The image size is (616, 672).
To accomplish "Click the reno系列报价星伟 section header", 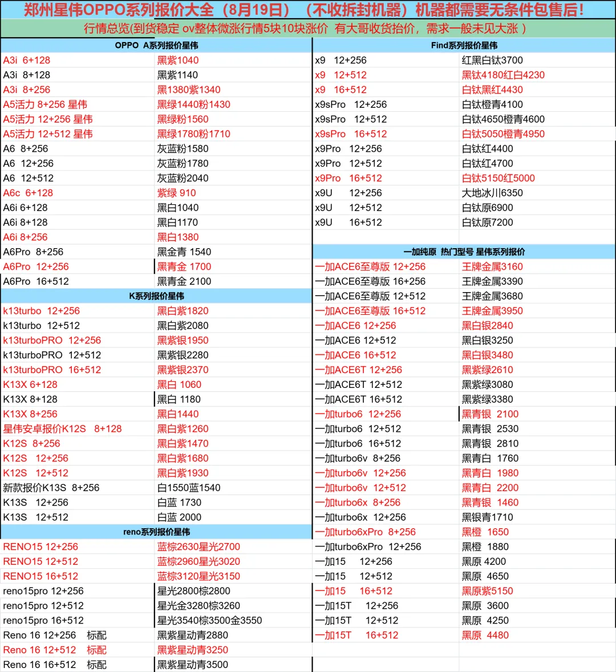I will click(156, 532).
